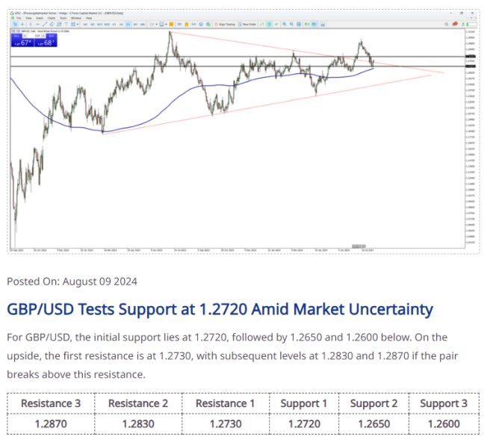The height and width of the screenshot is (448, 487).
Task: Click the article headline GBP/USD Tests Support
Action: (x=220, y=310)
